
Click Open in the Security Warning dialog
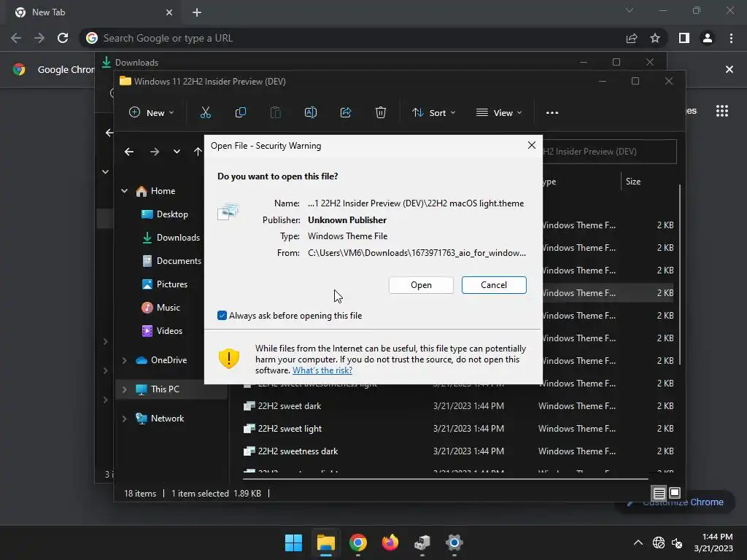[x=421, y=285]
